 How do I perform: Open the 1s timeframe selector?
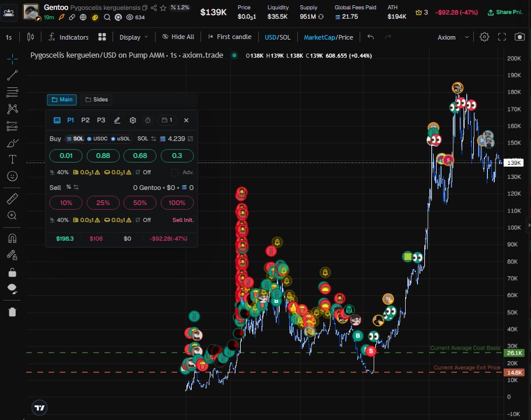(x=9, y=37)
